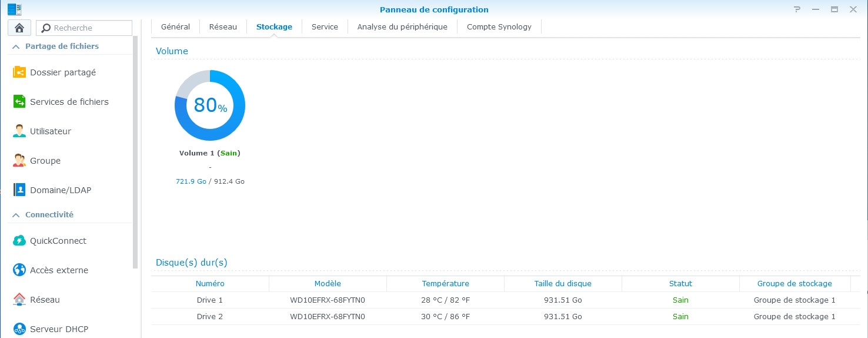The height and width of the screenshot is (338, 868).
Task: Collapse the Connectivité section
Action: (16, 215)
